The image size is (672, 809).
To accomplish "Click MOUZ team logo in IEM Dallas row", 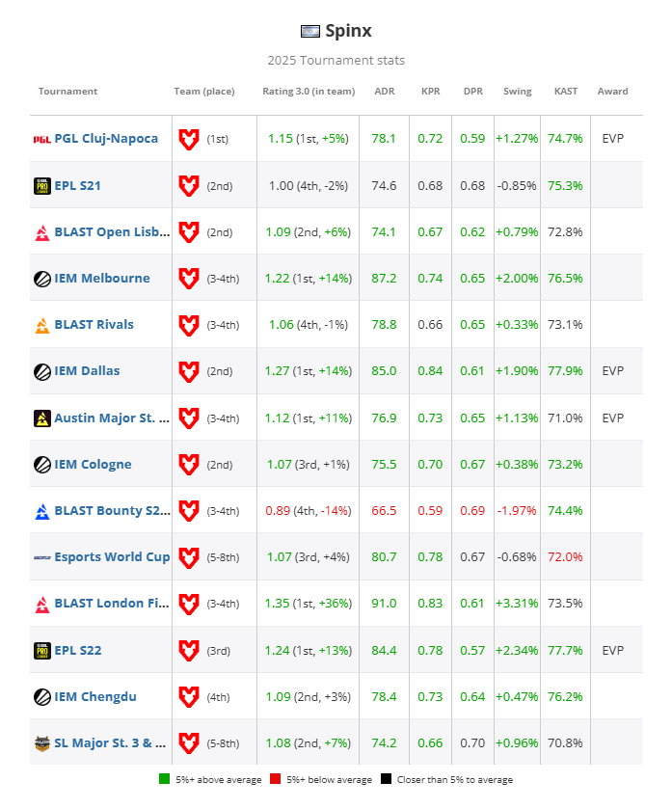I will tap(189, 371).
